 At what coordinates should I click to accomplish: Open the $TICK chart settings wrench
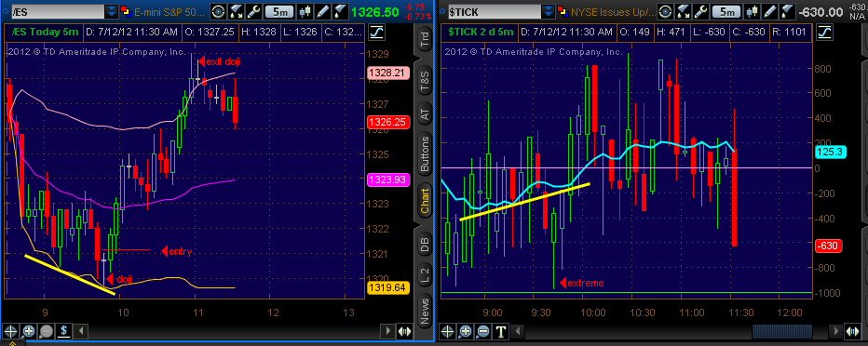coord(700,10)
